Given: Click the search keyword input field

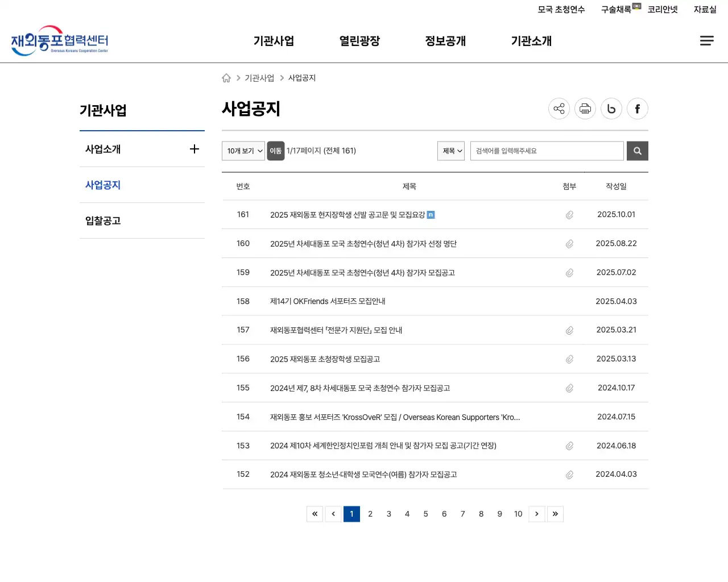Looking at the screenshot, I should pyautogui.click(x=547, y=151).
